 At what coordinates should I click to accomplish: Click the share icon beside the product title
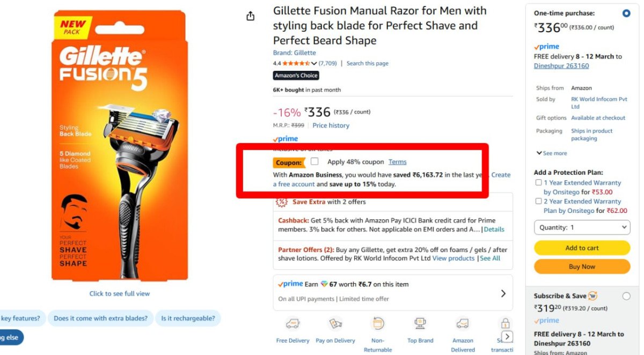click(250, 16)
